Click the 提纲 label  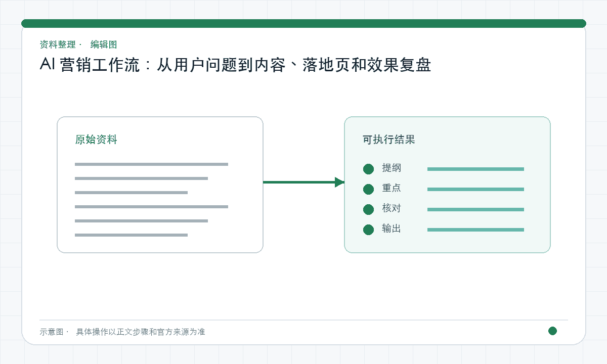392,168
